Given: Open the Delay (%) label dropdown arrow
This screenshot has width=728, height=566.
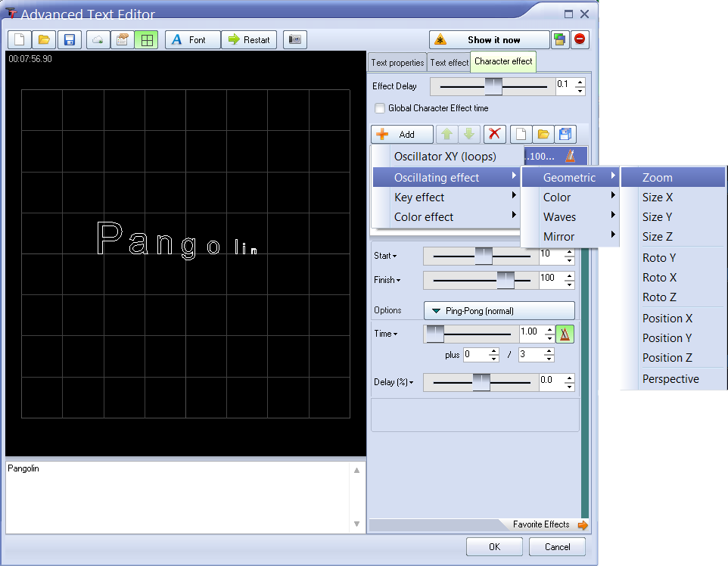Looking at the screenshot, I should pyautogui.click(x=412, y=383).
